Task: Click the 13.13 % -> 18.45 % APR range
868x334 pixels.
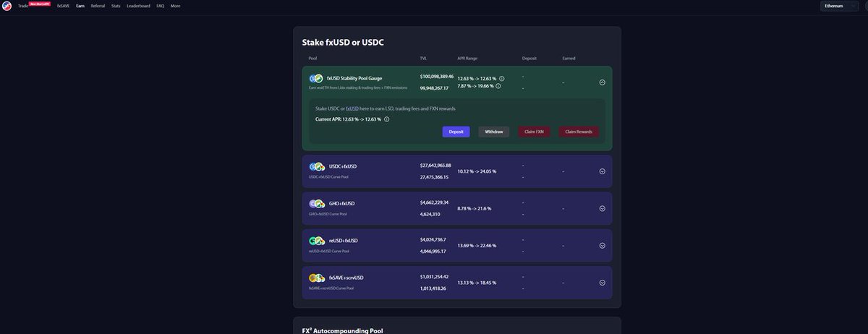Action: [x=477, y=283]
